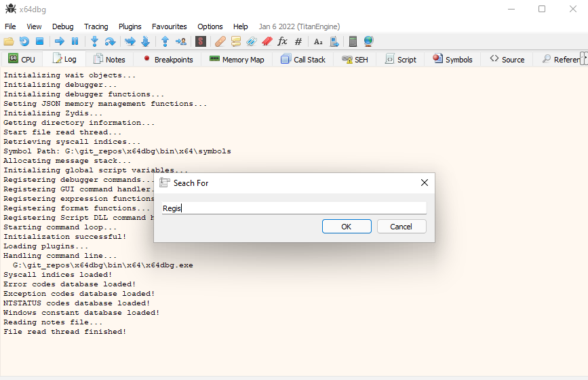The image size is (588, 380).
Task: Open the Options menu
Action: click(210, 26)
